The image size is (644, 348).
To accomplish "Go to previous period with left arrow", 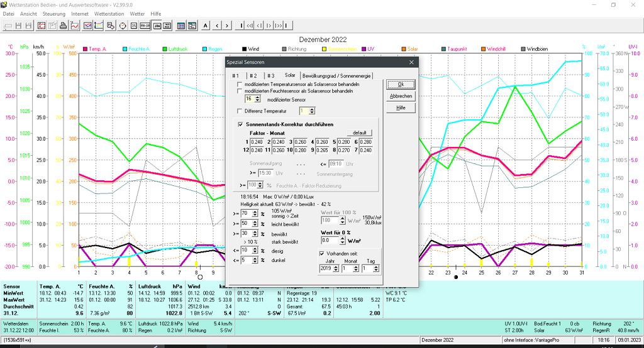I will tap(216, 26).
